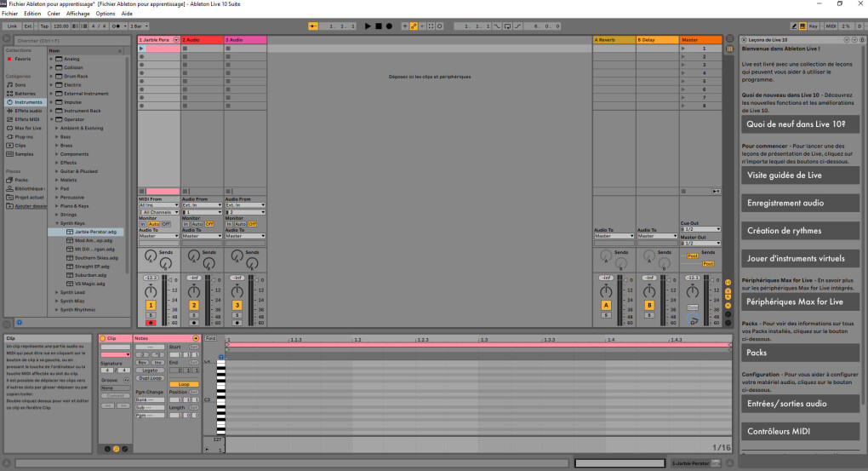
Task: Toggle Draw Mode pencil icon
Action: 794,26
